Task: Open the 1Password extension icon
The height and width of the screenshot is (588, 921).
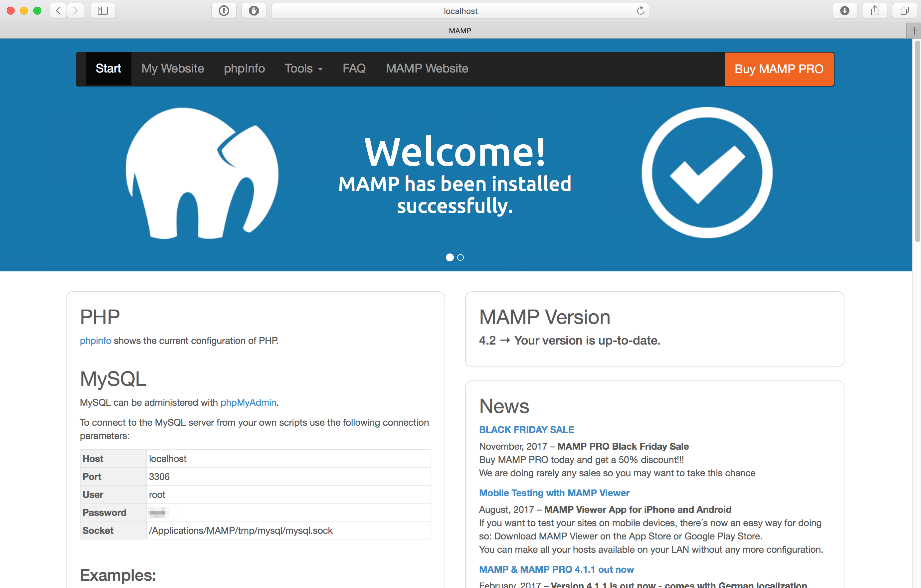Action: [x=224, y=11]
